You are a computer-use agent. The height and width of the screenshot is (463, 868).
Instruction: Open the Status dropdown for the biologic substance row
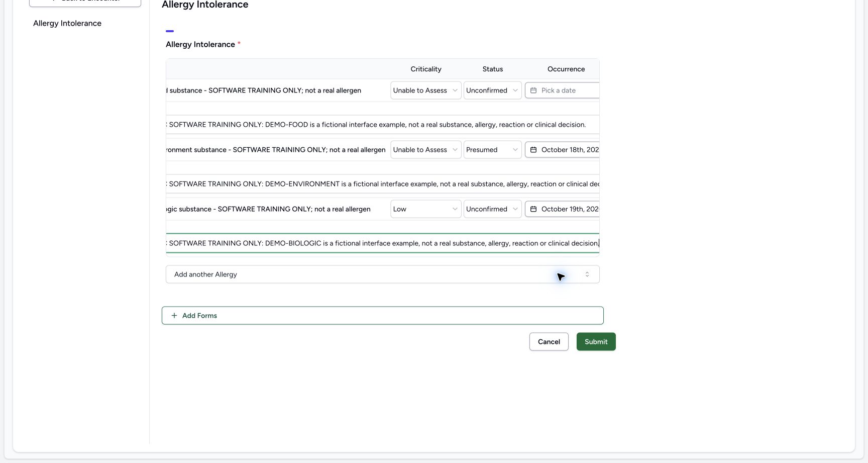pyautogui.click(x=492, y=209)
